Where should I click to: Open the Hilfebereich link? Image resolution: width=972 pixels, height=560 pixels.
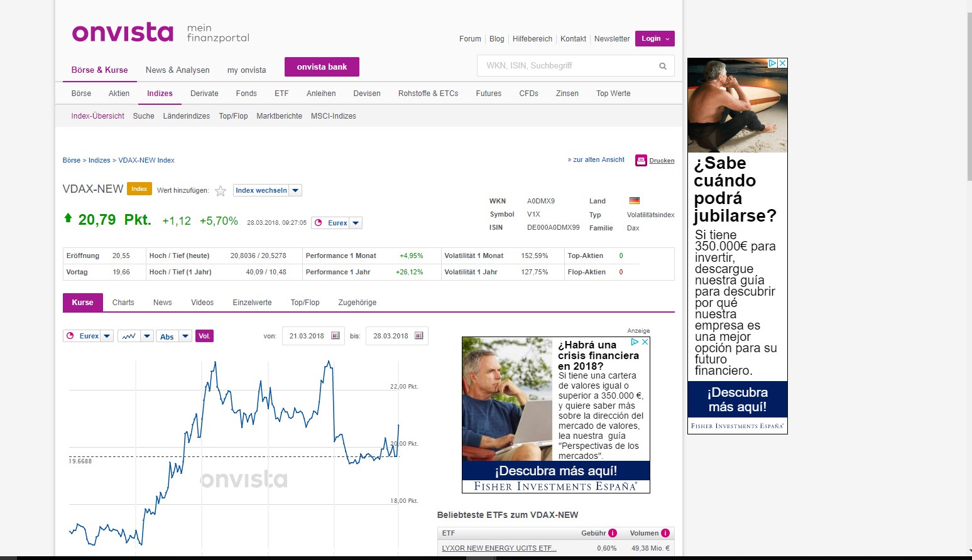[x=532, y=39]
